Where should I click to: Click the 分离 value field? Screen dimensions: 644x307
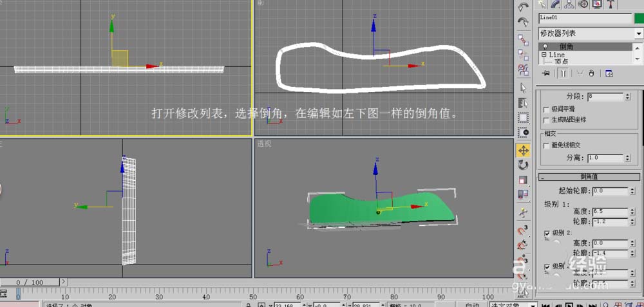(605, 158)
